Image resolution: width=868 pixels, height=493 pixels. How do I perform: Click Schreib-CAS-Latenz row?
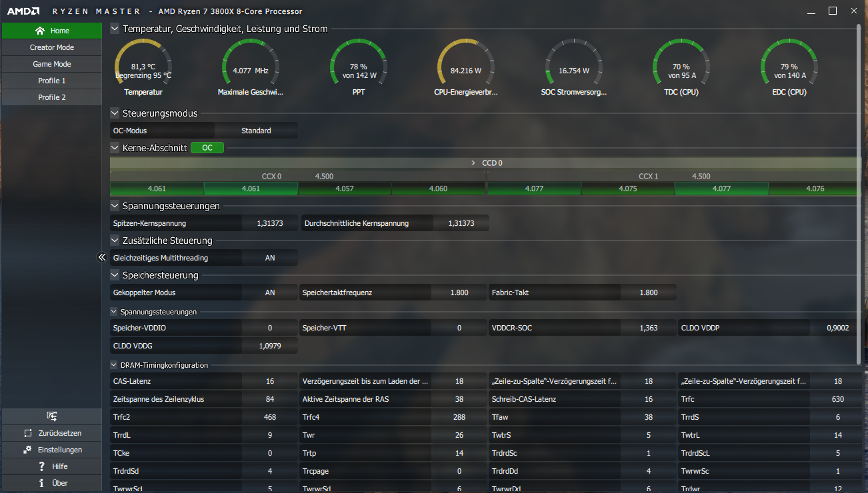click(x=583, y=399)
